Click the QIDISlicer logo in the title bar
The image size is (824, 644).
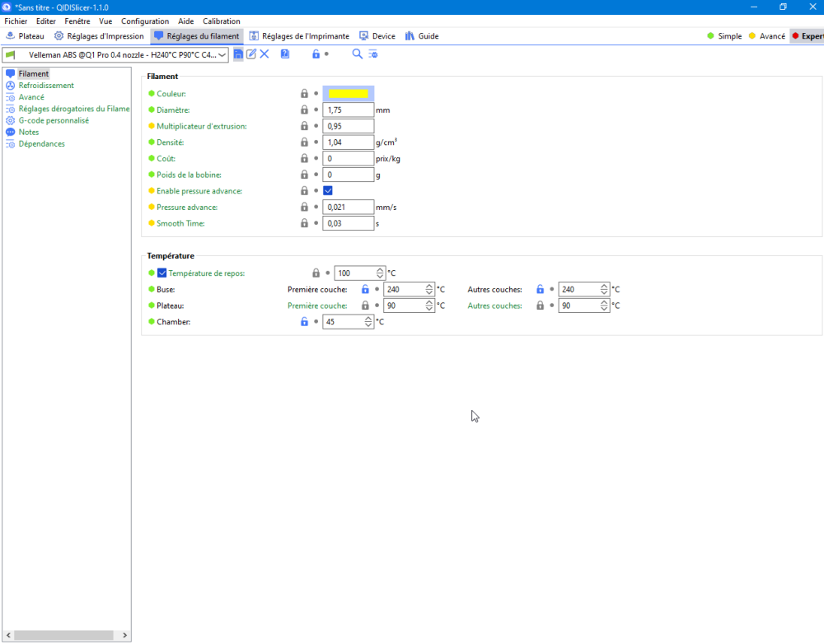click(x=7, y=7)
